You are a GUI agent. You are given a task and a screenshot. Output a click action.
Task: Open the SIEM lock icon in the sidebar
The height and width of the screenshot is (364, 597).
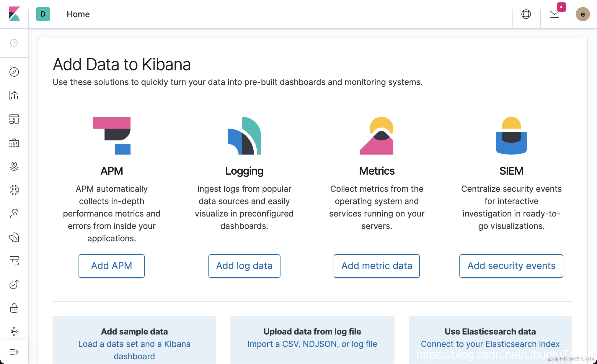click(x=14, y=308)
